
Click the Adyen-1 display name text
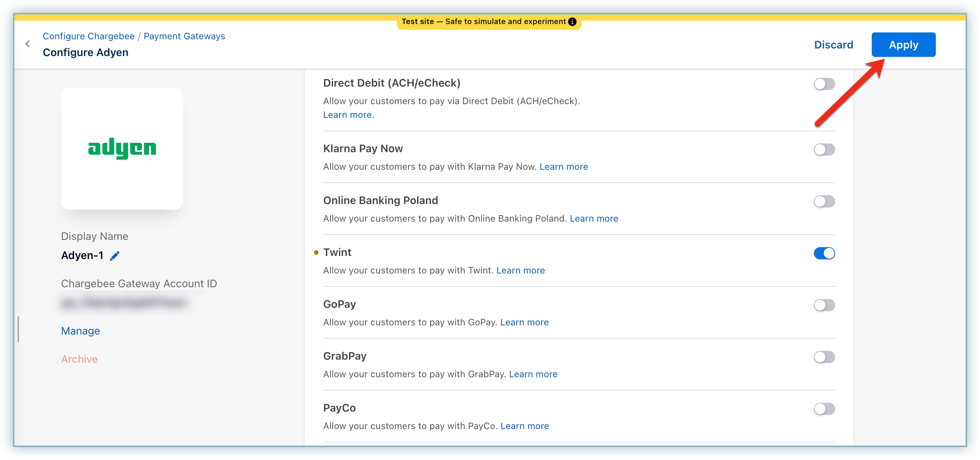pos(82,255)
